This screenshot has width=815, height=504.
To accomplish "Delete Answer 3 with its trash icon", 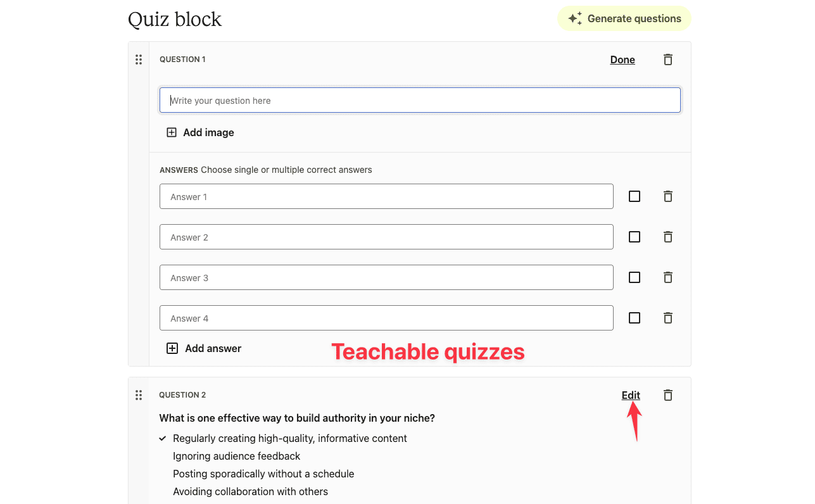I will (667, 277).
